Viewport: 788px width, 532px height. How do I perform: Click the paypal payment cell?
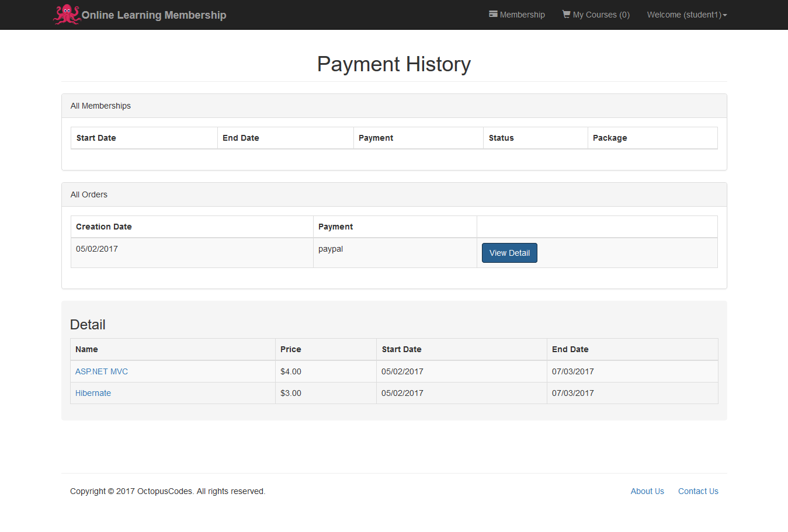(331, 249)
